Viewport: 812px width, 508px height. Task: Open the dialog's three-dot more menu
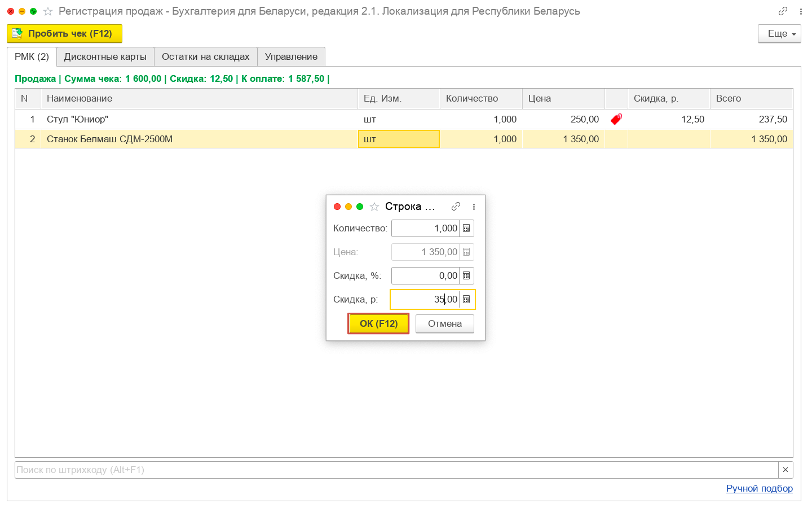pos(474,207)
